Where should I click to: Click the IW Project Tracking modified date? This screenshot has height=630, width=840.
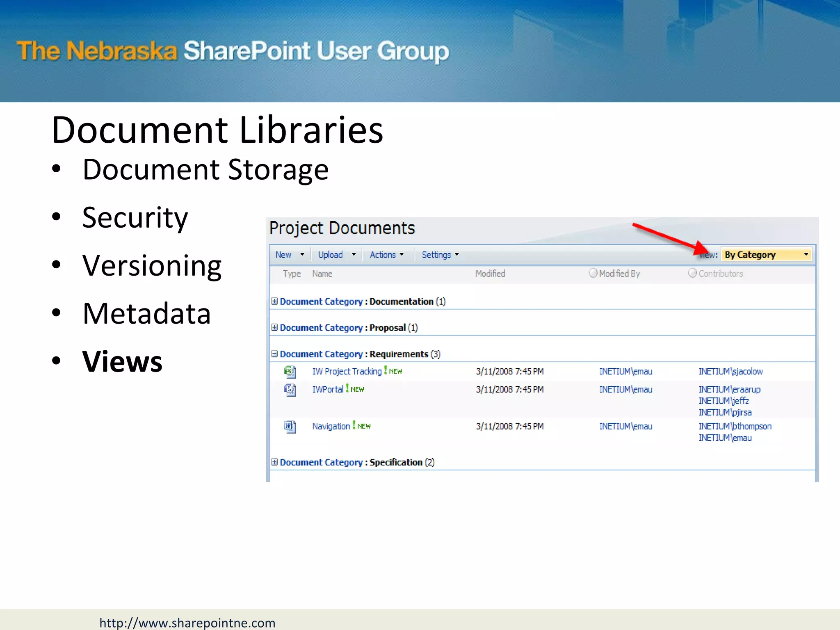click(510, 371)
